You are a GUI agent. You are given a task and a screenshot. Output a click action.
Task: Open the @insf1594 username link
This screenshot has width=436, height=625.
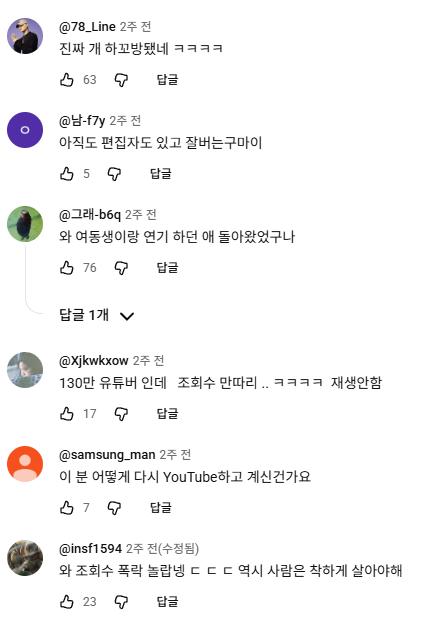tap(90, 549)
